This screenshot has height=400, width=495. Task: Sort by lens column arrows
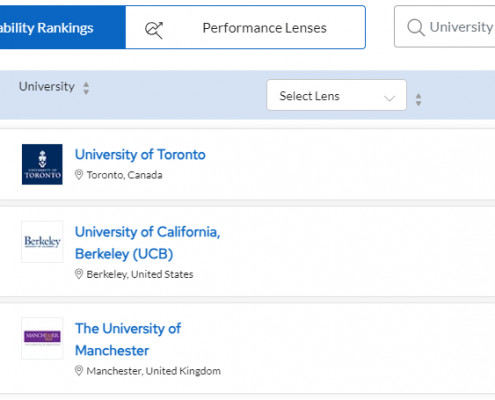(419, 100)
